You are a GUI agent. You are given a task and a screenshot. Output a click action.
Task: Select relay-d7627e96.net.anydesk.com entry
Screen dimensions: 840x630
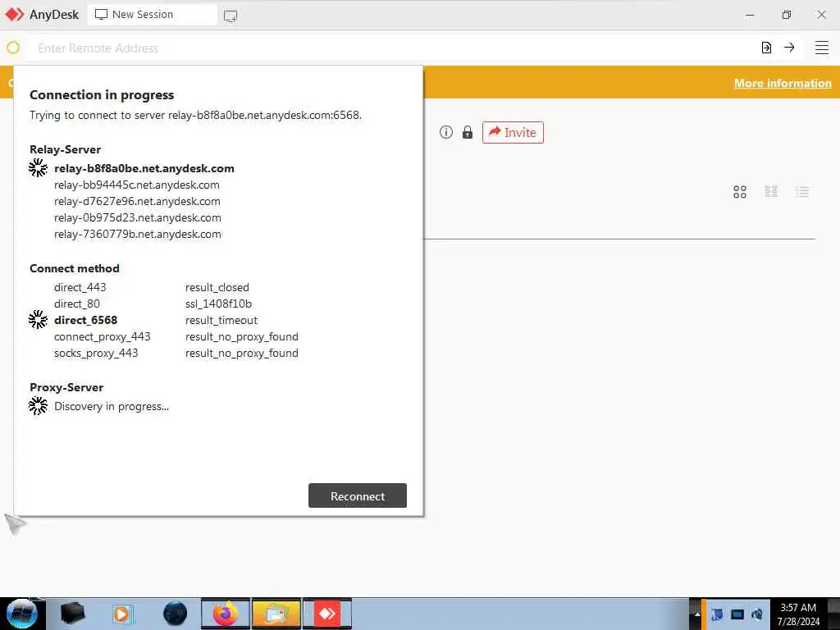pos(137,202)
